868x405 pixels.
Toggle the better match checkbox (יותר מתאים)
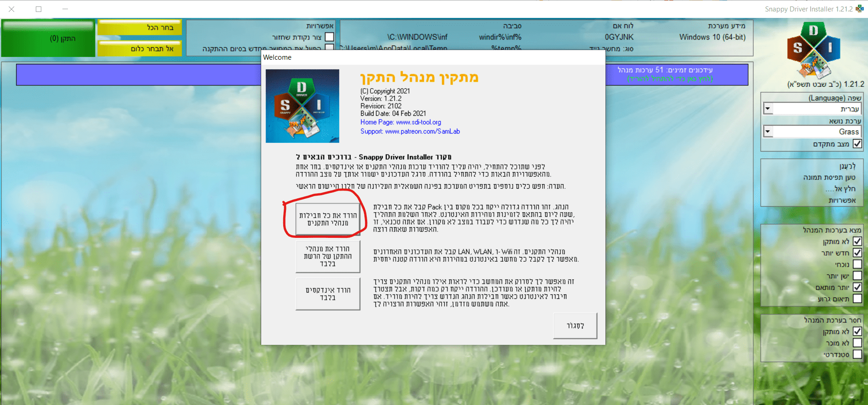point(857,287)
